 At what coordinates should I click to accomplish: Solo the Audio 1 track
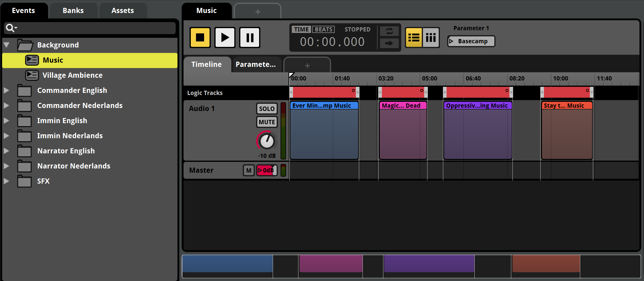point(266,109)
